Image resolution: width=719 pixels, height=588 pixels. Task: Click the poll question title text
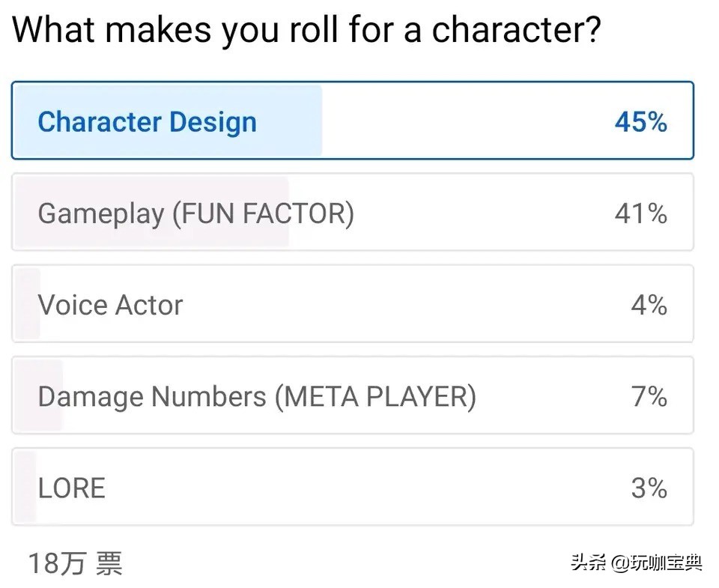[x=306, y=29]
